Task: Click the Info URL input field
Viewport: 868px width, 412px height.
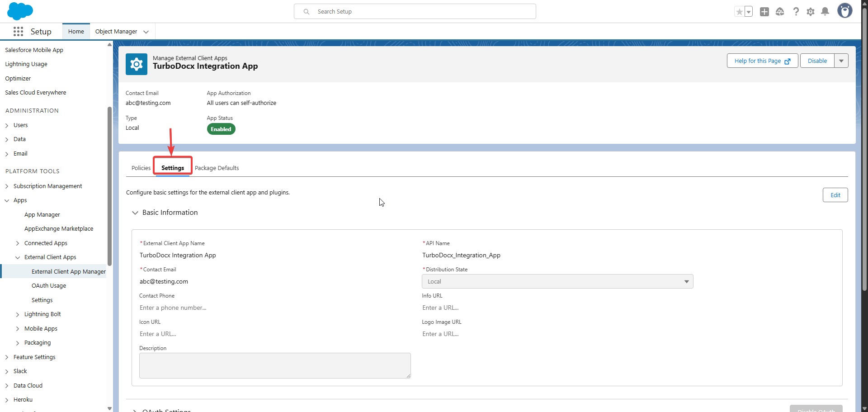Action: pos(557,308)
